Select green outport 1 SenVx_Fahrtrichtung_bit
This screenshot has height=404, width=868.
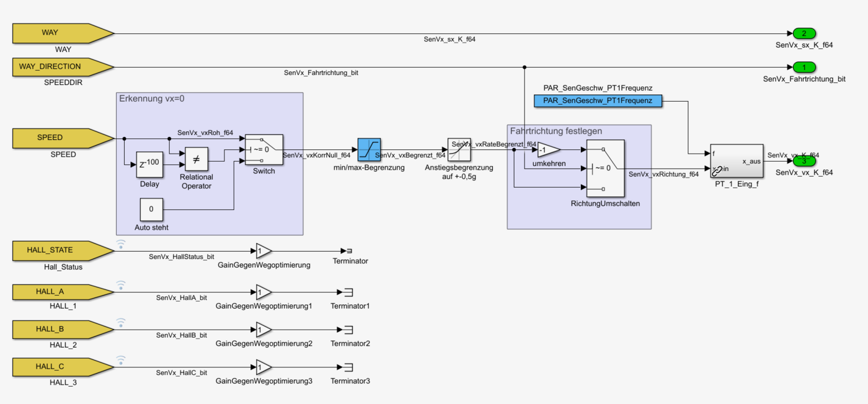[804, 67]
